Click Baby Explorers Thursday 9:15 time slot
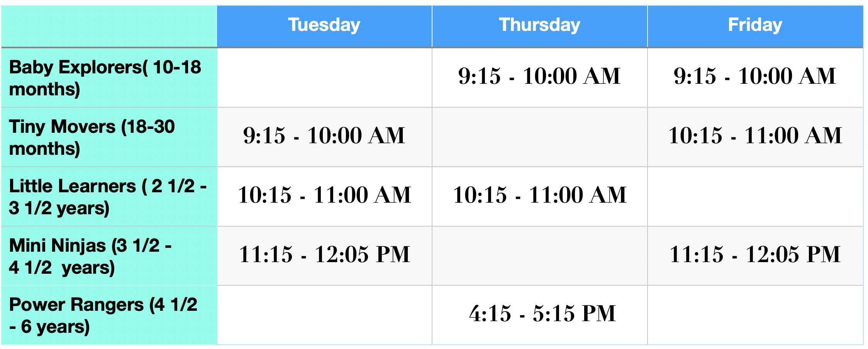 click(x=539, y=76)
